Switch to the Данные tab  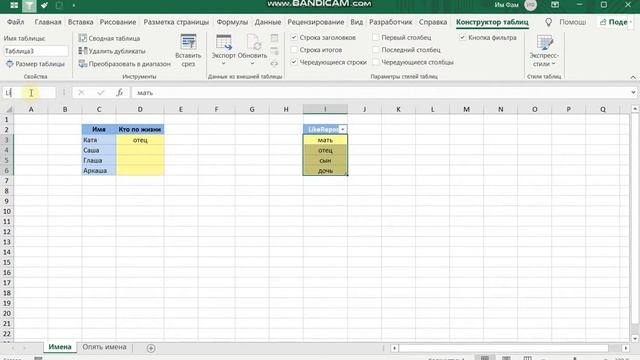click(x=268, y=22)
